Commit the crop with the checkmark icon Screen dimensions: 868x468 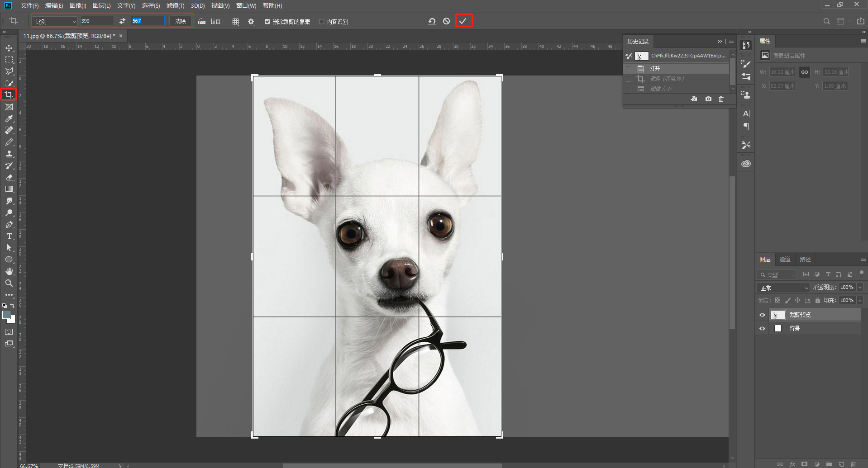pyautogui.click(x=463, y=21)
